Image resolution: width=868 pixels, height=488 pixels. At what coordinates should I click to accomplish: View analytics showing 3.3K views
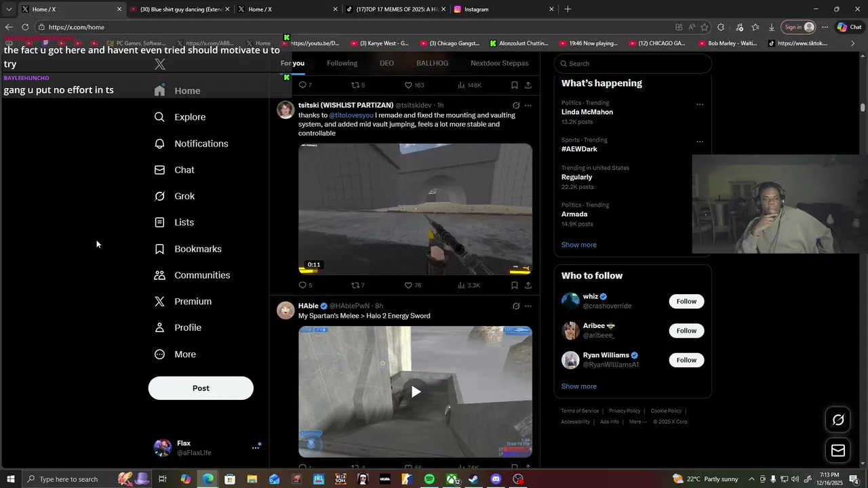[x=469, y=285]
